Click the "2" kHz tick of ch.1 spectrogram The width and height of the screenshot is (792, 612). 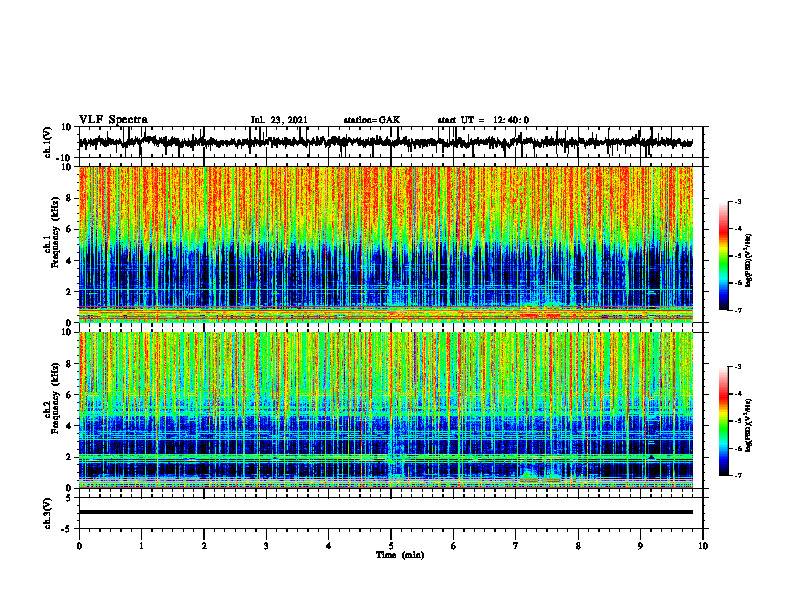[70, 292]
